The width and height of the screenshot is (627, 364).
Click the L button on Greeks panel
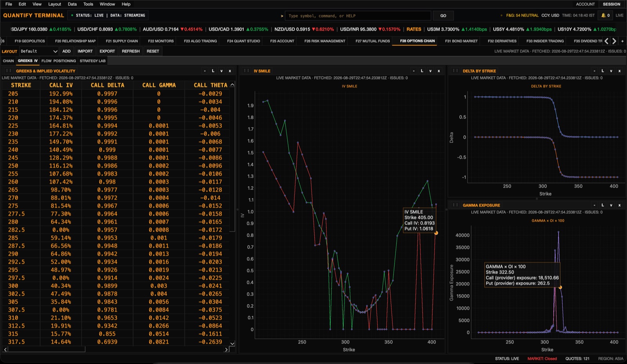[x=213, y=71]
